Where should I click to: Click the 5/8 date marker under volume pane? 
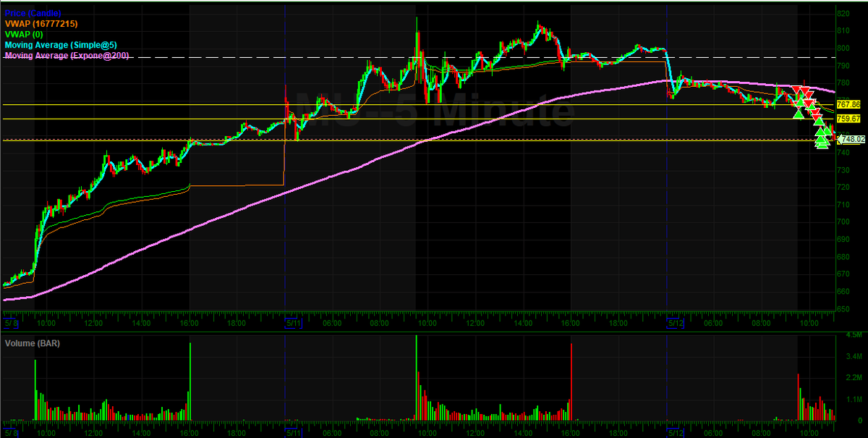11,432
